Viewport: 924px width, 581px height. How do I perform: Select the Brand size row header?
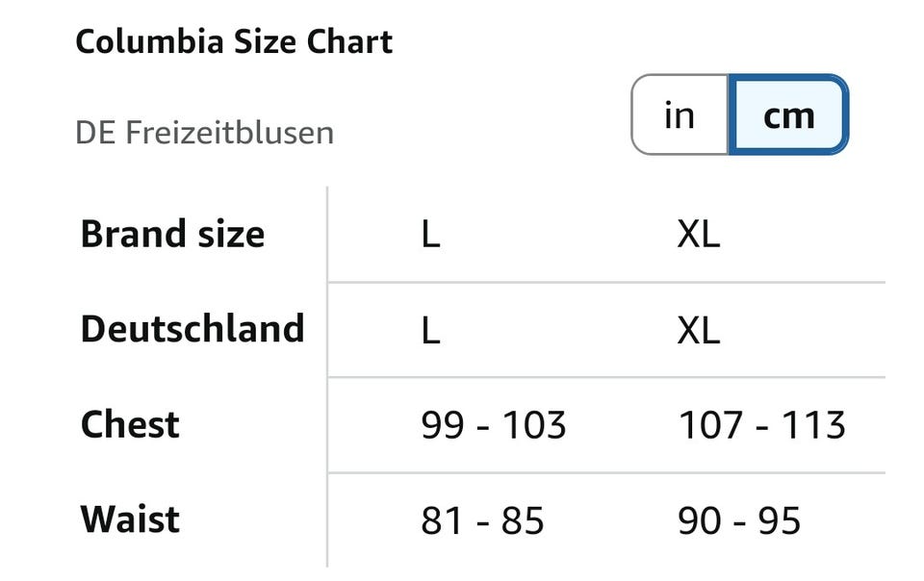point(172,234)
